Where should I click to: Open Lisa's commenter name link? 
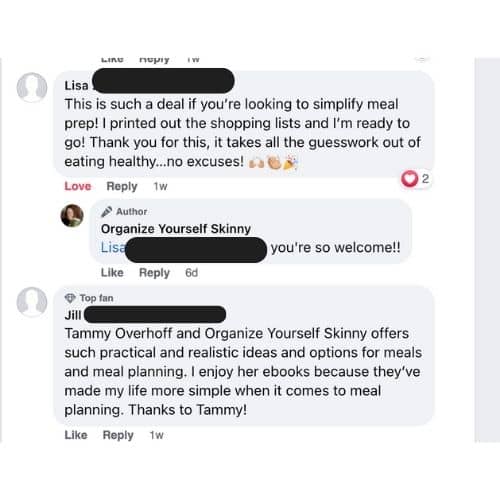pyautogui.click(x=77, y=86)
